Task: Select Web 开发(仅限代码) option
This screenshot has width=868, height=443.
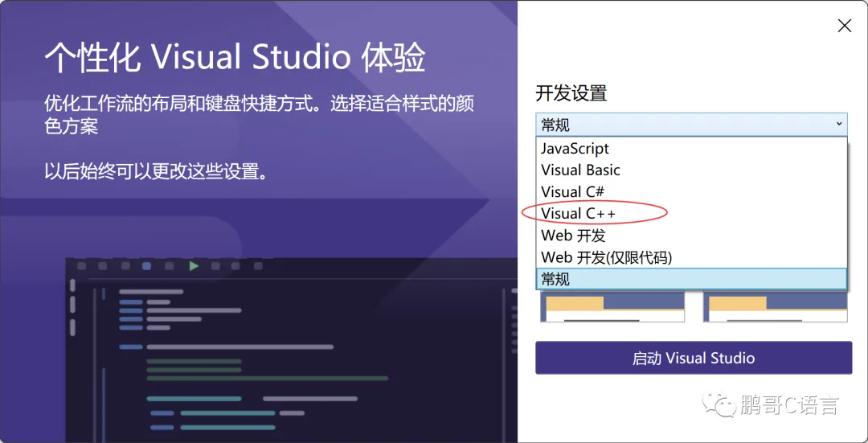Action: (691, 257)
